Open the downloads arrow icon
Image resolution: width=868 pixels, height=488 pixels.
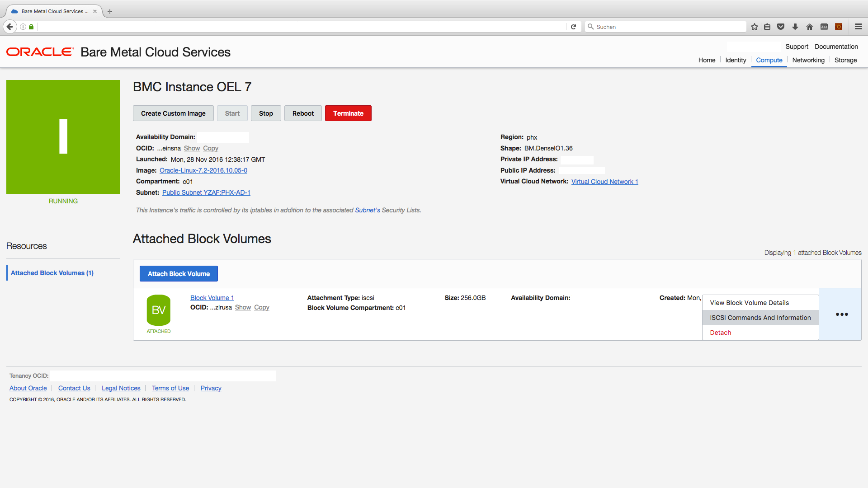pyautogui.click(x=795, y=27)
